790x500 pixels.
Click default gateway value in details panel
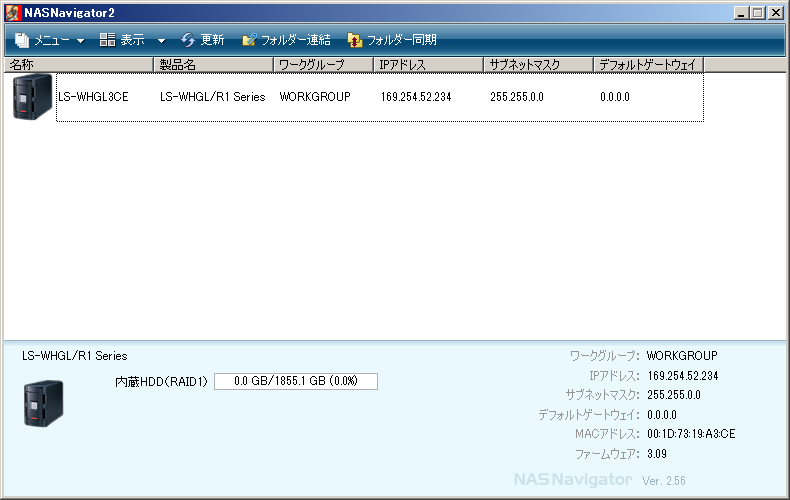662,415
